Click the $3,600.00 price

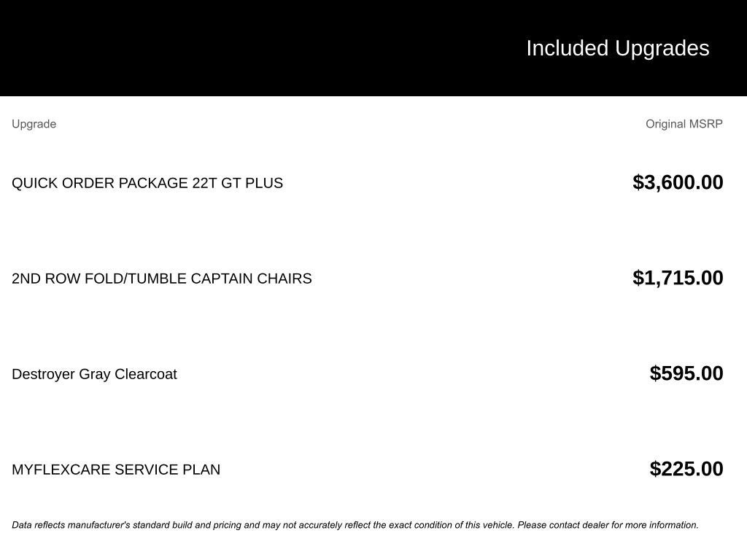click(678, 182)
